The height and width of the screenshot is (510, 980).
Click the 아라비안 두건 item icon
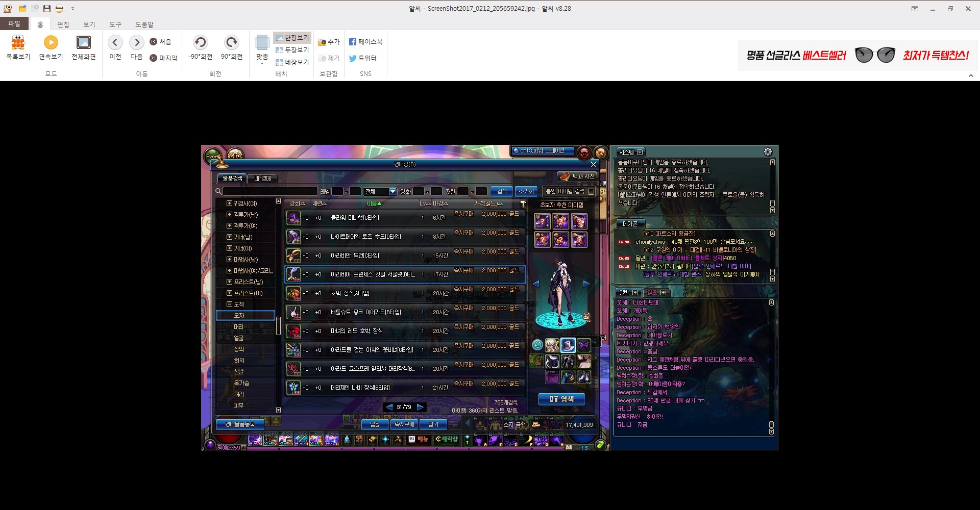[293, 256]
